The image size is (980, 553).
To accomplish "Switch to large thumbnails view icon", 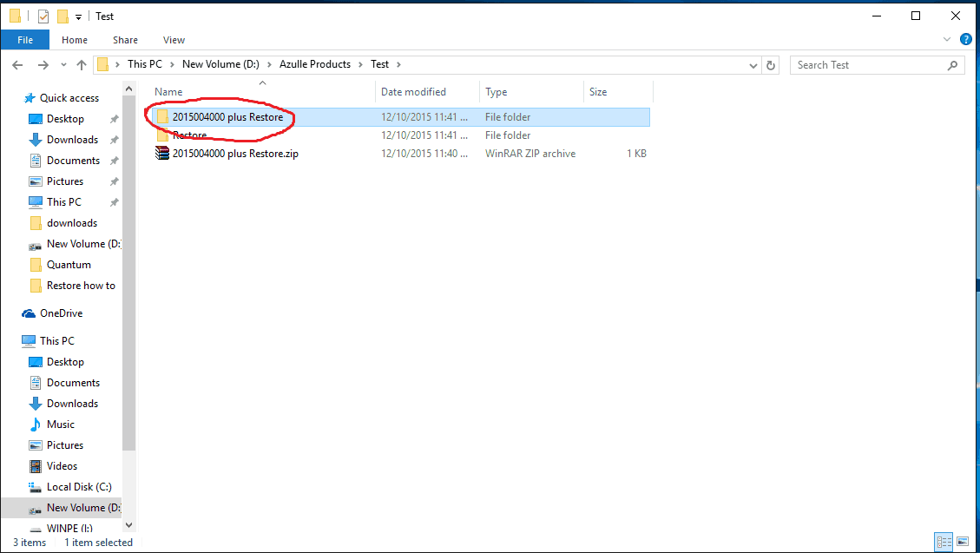I will 963,542.
